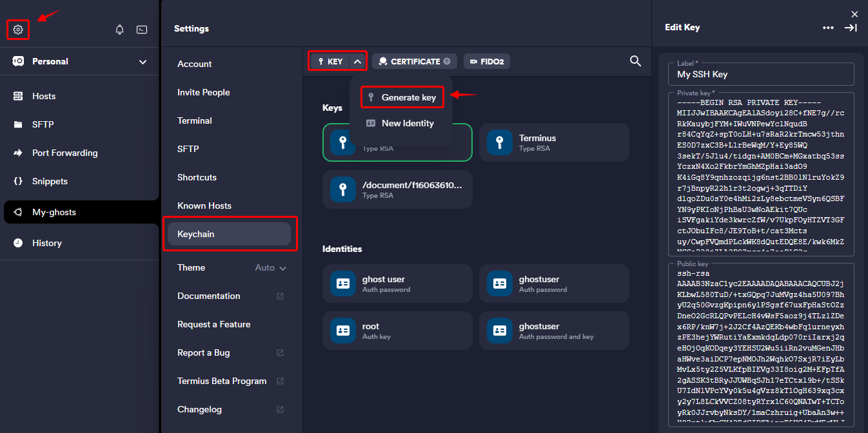Click the Label field containing My SSH Key
This screenshot has height=433, width=868.
pyautogui.click(x=762, y=74)
